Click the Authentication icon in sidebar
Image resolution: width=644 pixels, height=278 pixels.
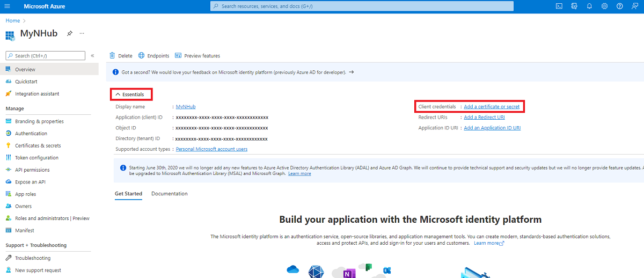9,133
